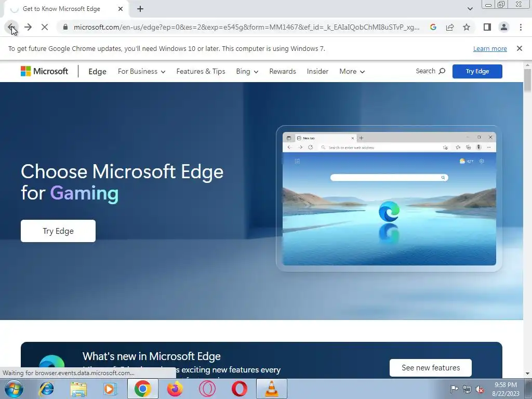Open the network tray icon
The image size is (532, 399).
coord(467,389)
